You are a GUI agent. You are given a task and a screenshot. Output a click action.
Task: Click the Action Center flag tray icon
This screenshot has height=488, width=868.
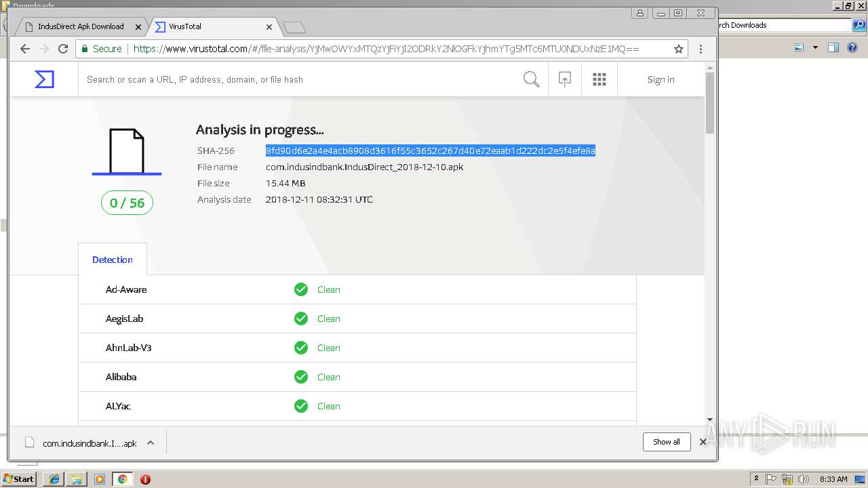click(x=771, y=479)
